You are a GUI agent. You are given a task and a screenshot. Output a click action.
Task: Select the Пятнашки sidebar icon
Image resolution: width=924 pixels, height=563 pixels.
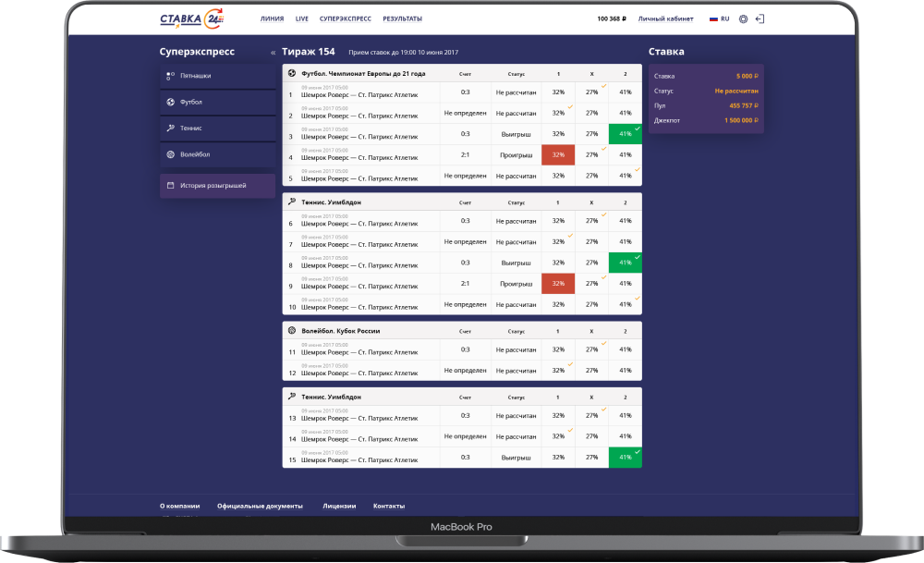[171, 75]
